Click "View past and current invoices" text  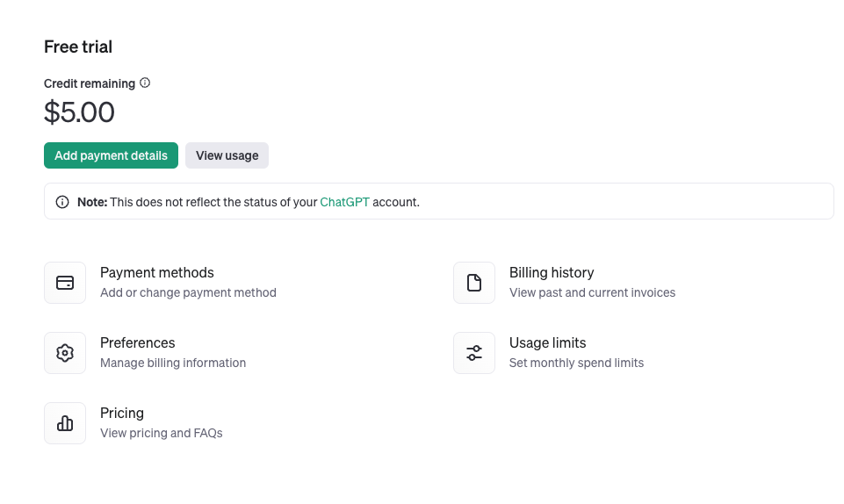point(592,292)
